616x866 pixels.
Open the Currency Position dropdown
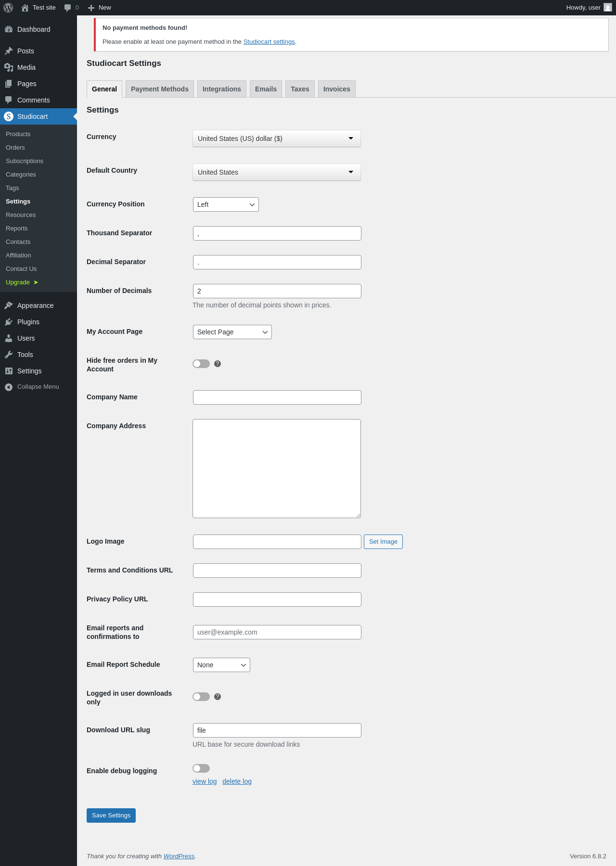point(226,204)
